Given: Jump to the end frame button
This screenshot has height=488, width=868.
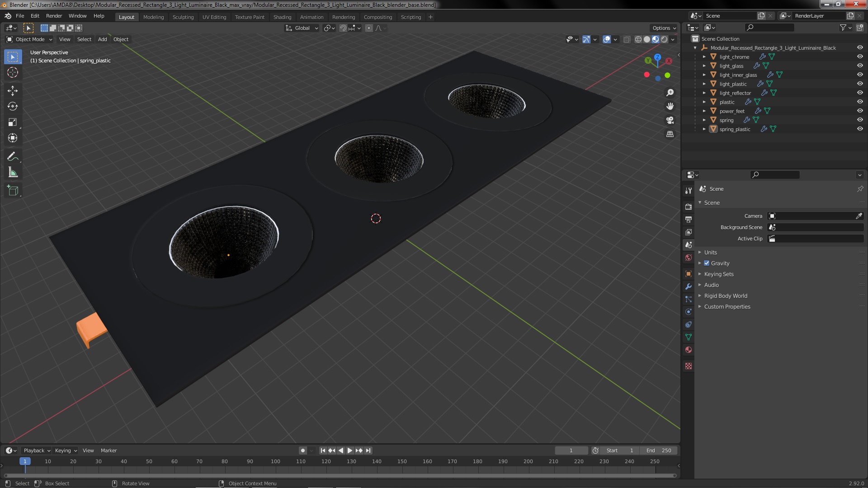Looking at the screenshot, I should pyautogui.click(x=368, y=450).
